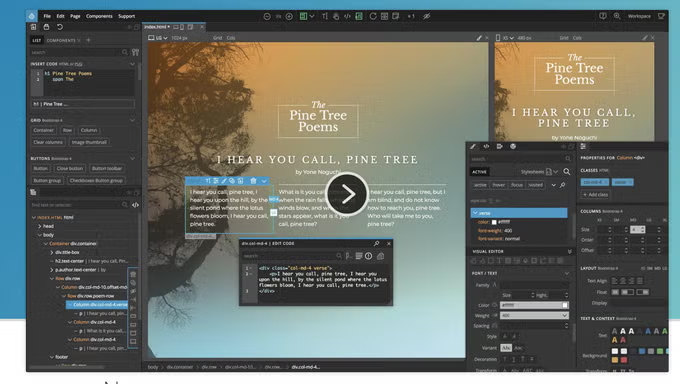Click the info circle icon in Edit Code popup

369,256
